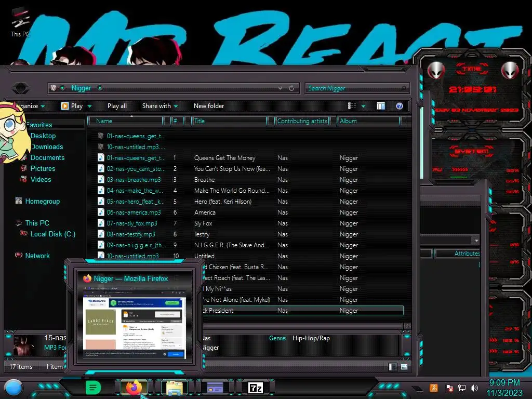Open the Mozilla Firefox window preview thumbnail
The width and height of the screenshot is (532, 399).
(135, 323)
